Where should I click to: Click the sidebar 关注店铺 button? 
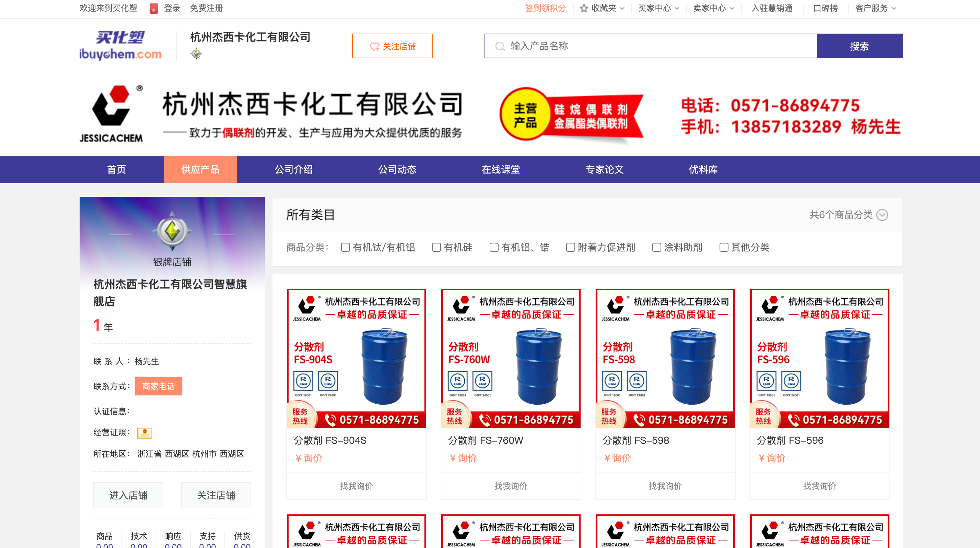point(216,495)
